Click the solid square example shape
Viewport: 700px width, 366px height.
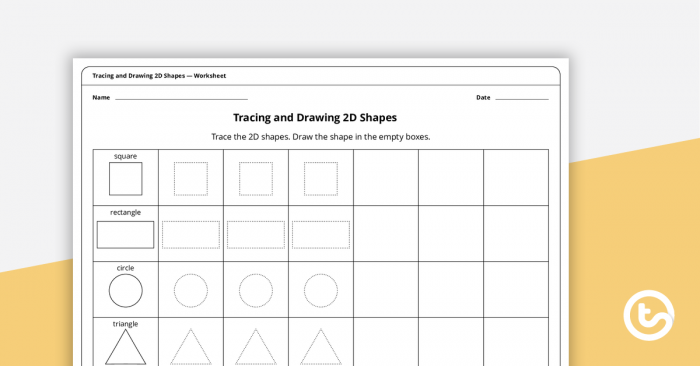pos(125,179)
